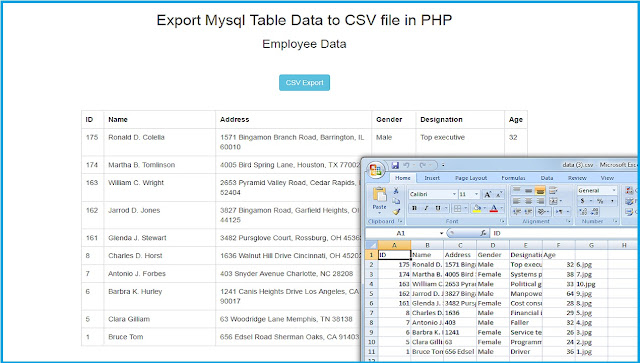Image resolution: width=640 pixels, height=363 pixels.
Task: Toggle Bold formatting in Excel
Action: (414, 208)
